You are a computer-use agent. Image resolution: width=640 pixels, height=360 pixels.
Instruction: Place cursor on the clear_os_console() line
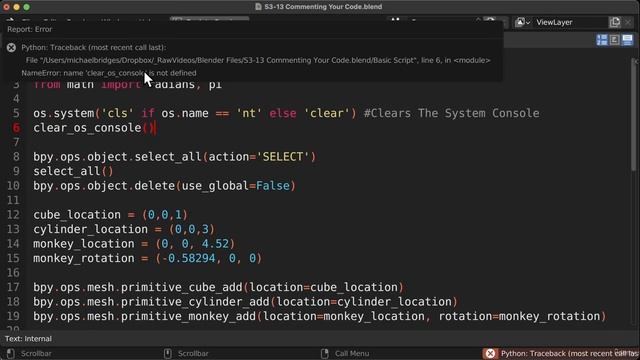tap(94, 128)
